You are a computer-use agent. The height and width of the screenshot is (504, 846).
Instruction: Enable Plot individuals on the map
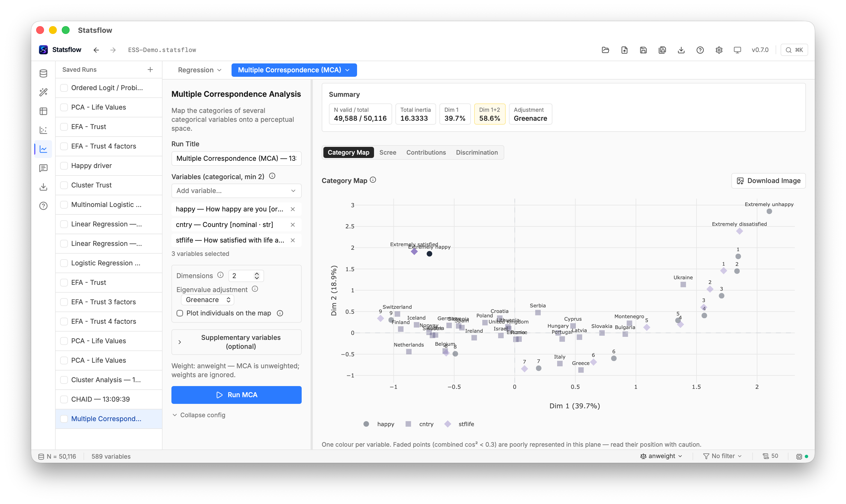(180, 313)
